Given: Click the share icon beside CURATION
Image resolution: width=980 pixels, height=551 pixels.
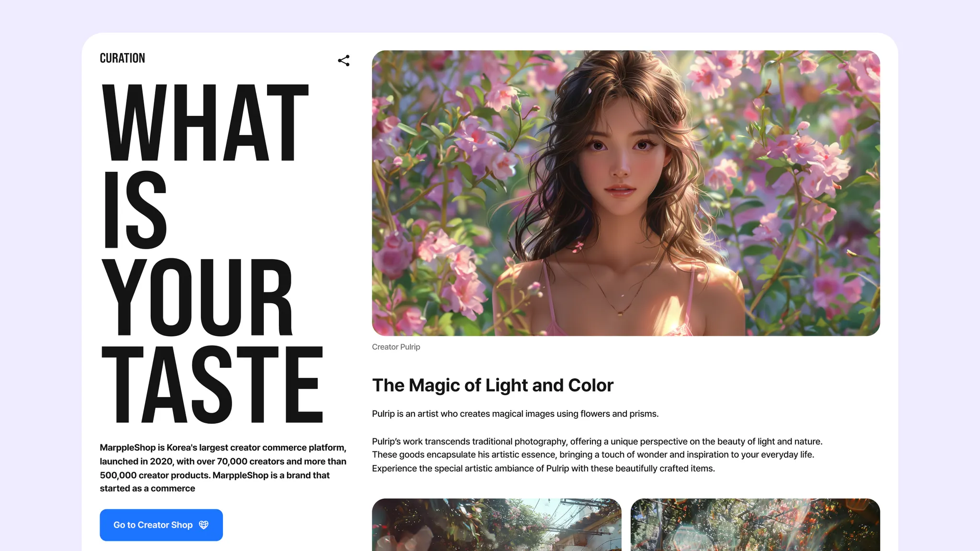Looking at the screenshot, I should pyautogui.click(x=344, y=60).
